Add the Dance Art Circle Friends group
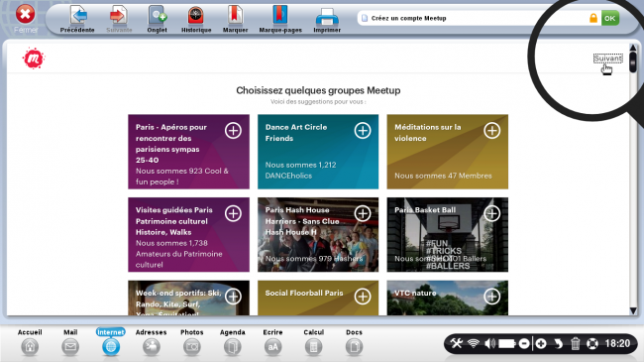The width and height of the screenshot is (644, 362). (x=363, y=130)
